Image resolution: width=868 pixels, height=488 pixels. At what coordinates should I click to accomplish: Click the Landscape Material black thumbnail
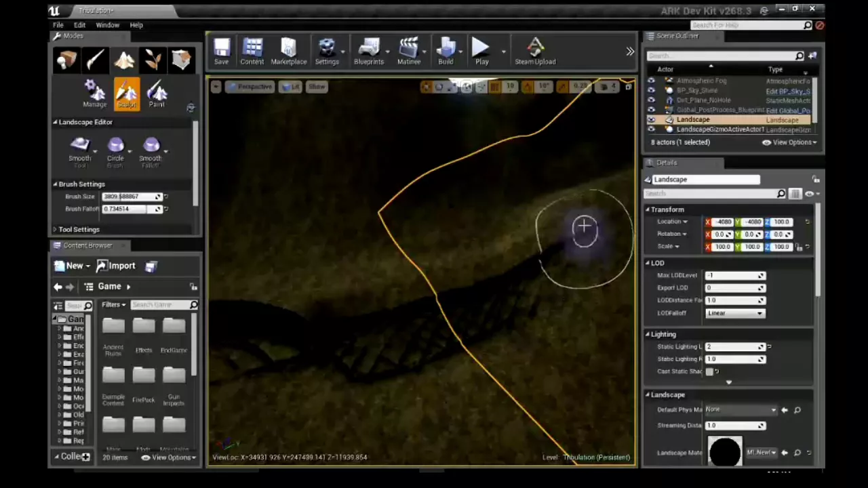725,452
